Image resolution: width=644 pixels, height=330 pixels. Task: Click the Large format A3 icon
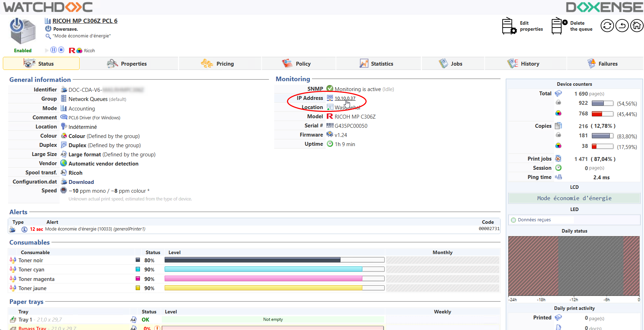(x=64, y=154)
